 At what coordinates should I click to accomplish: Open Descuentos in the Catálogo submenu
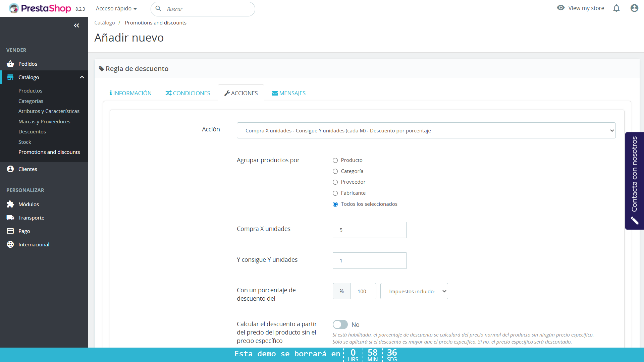click(32, 131)
